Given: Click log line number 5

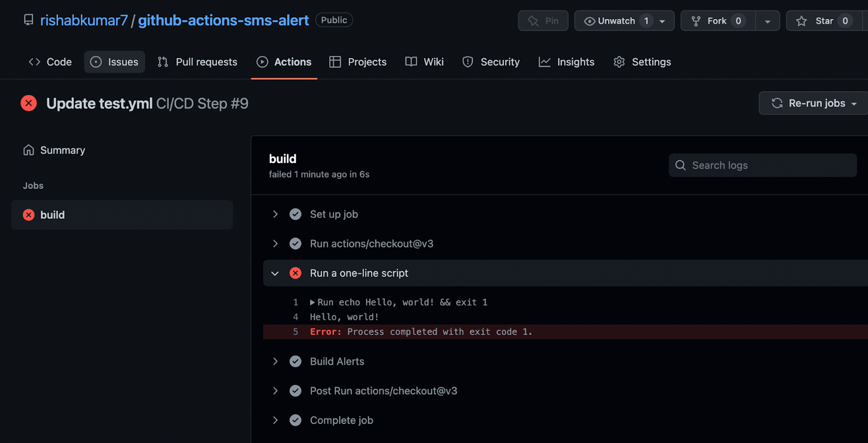Looking at the screenshot, I should tap(296, 332).
